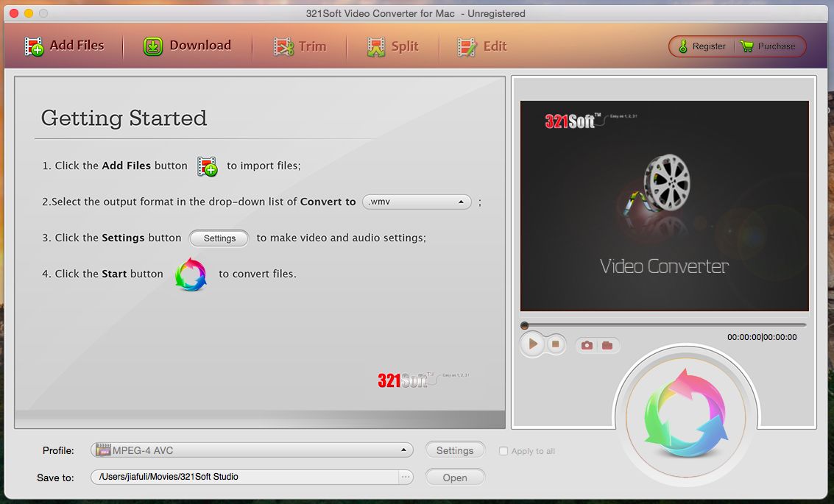Open the snapshot folder icon

pyautogui.click(x=607, y=346)
